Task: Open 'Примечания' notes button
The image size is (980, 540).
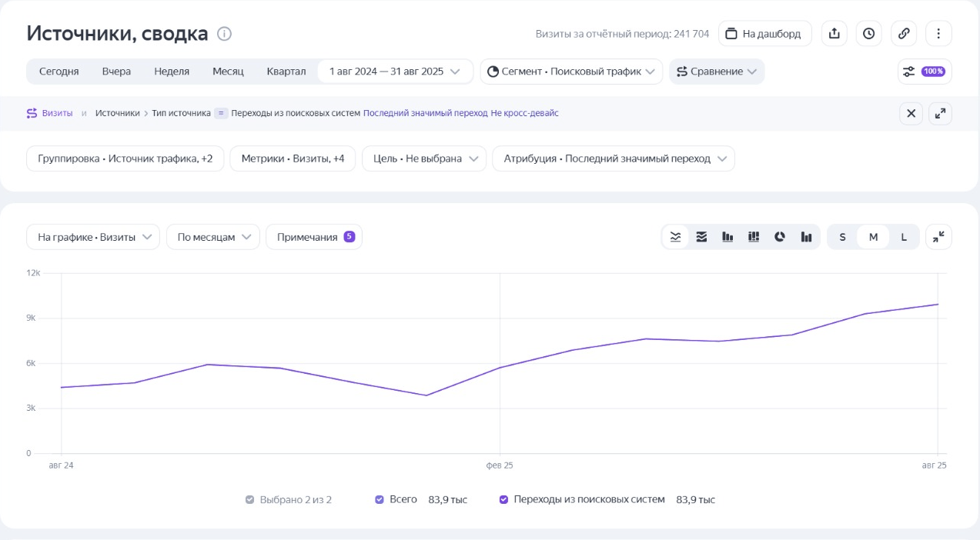Action: [314, 237]
